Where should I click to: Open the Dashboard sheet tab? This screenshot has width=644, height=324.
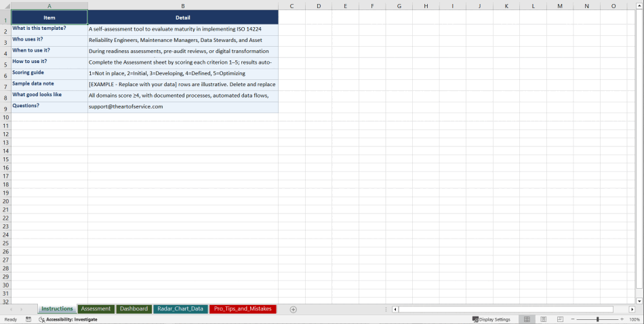coord(134,309)
